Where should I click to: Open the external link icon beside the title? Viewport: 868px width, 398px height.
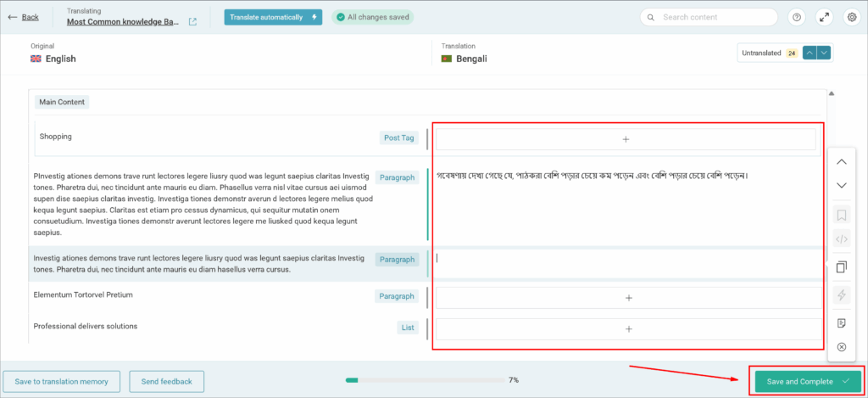pos(193,22)
